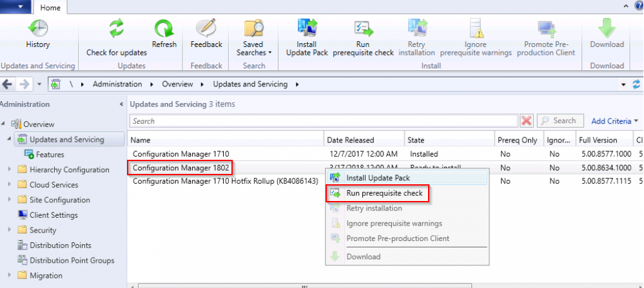
Task: Choose Ignore prerequisite warnings in context menu
Action: coord(407,224)
